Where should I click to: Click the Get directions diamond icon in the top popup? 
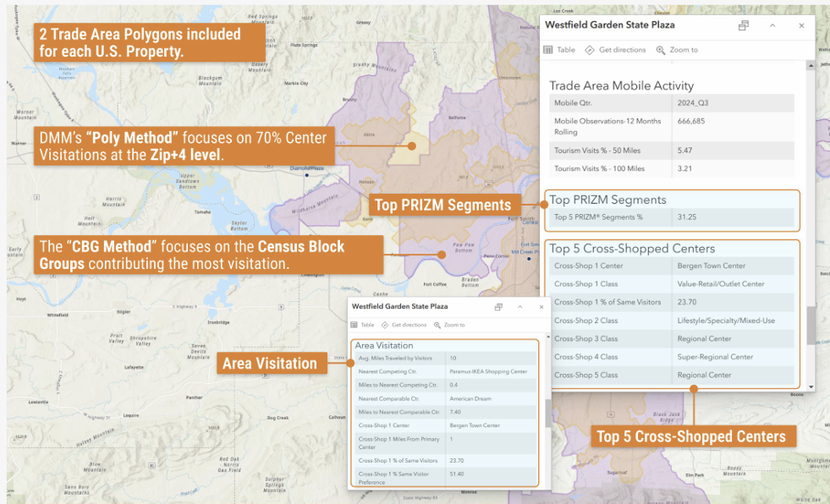(590, 49)
